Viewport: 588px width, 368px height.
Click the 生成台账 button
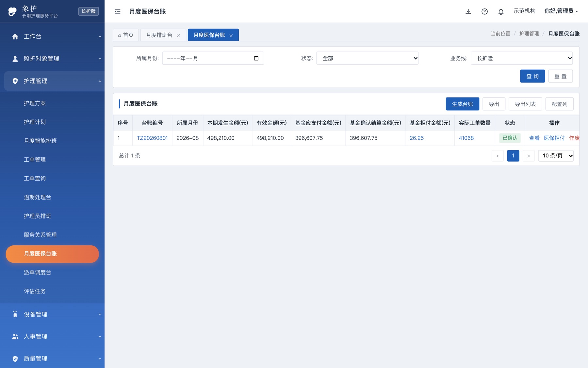(x=462, y=104)
